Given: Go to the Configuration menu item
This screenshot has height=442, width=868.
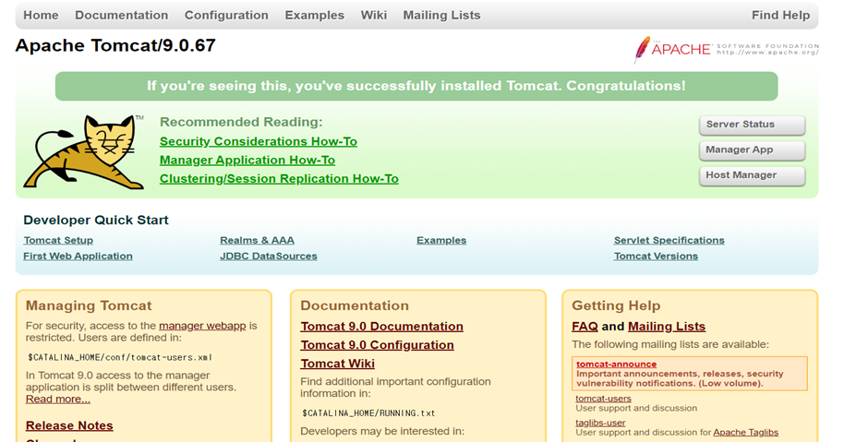Looking at the screenshot, I should [226, 16].
